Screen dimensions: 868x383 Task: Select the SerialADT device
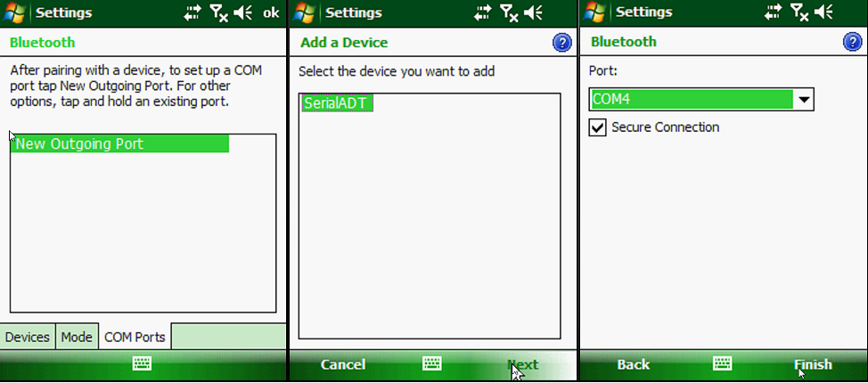pyautogui.click(x=337, y=103)
